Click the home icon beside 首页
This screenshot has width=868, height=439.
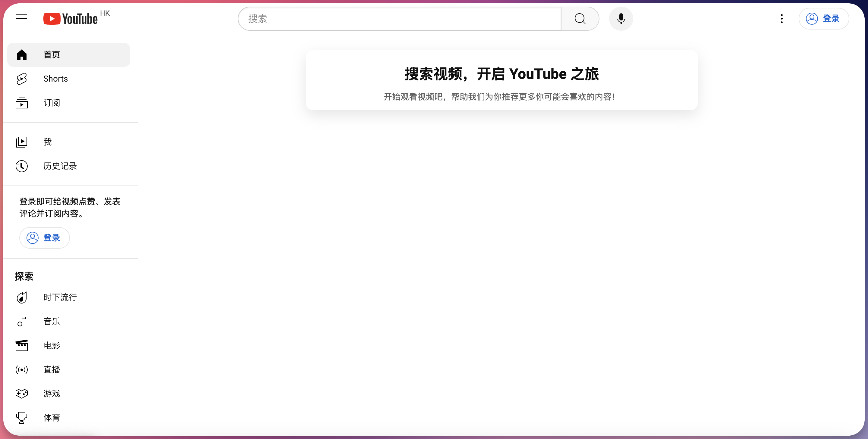pos(22,55)
